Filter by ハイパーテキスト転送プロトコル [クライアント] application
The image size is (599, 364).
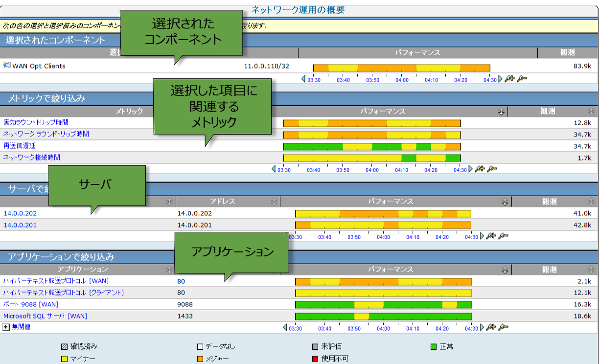pyautogui.click(x=64, y=293)
